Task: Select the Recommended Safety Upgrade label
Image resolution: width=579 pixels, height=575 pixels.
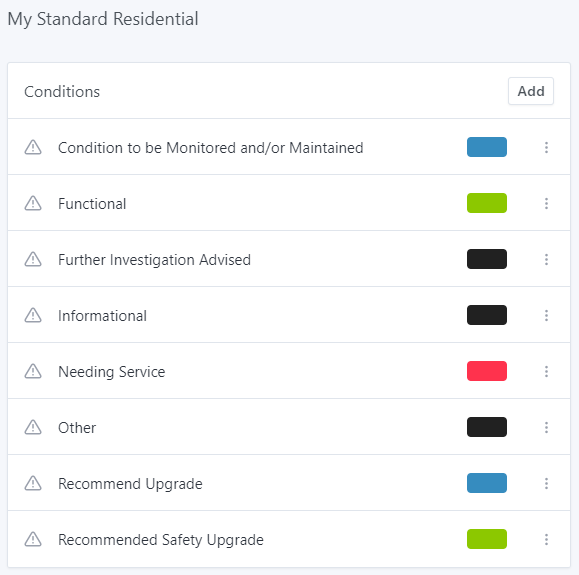Action: pyautogui.click(x=161, y=540)
